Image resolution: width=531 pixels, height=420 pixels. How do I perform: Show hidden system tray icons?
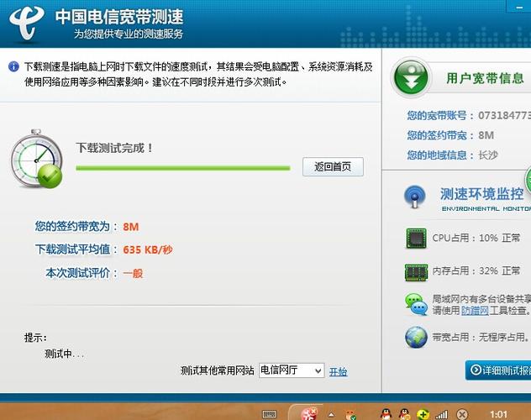(x=331, y=414)
